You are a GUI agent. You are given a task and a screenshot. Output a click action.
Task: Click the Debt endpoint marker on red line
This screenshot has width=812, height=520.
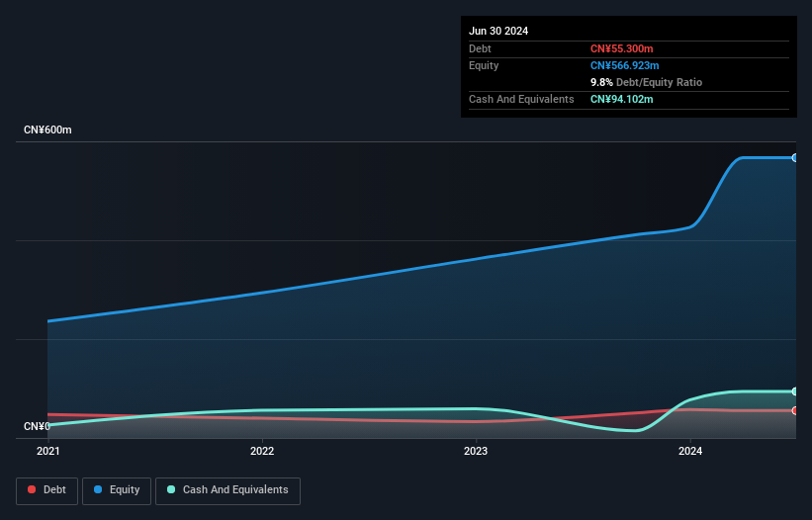(x=795, y=410)
